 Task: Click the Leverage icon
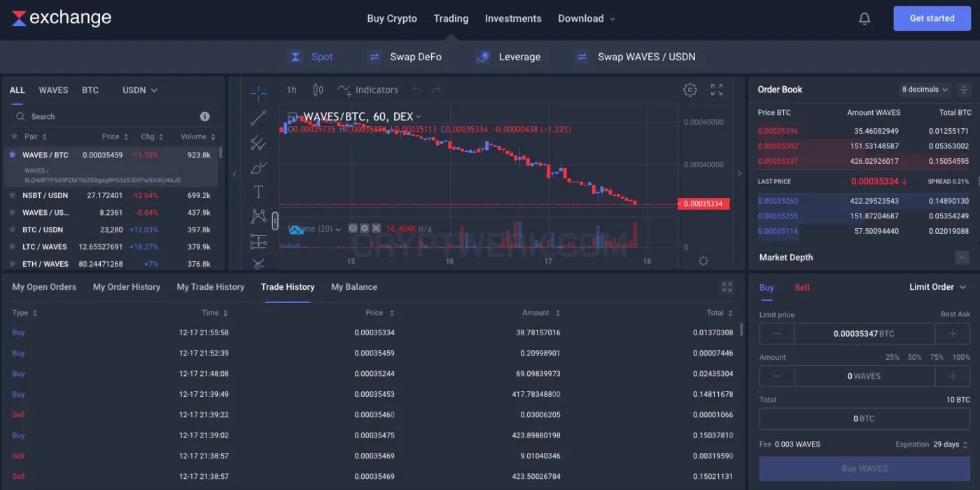tap(482, 57)
